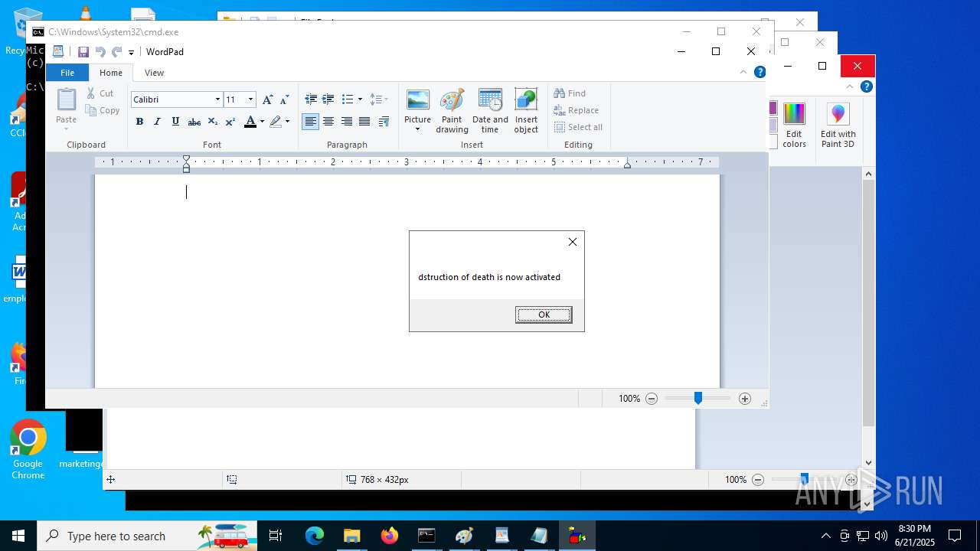Click Edit with Paint 3D in Paint
Viewport: 980px width, 551px height.
pos(838,125)
